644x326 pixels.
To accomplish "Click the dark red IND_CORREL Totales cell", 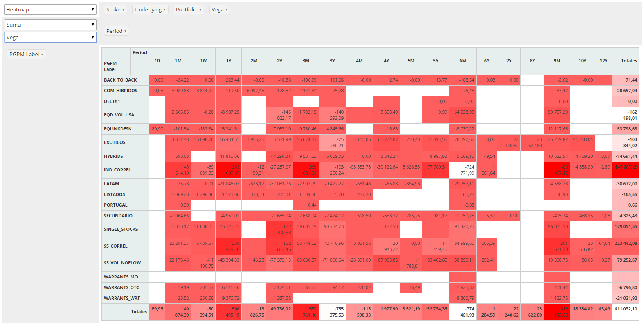I will coord(626,170).
